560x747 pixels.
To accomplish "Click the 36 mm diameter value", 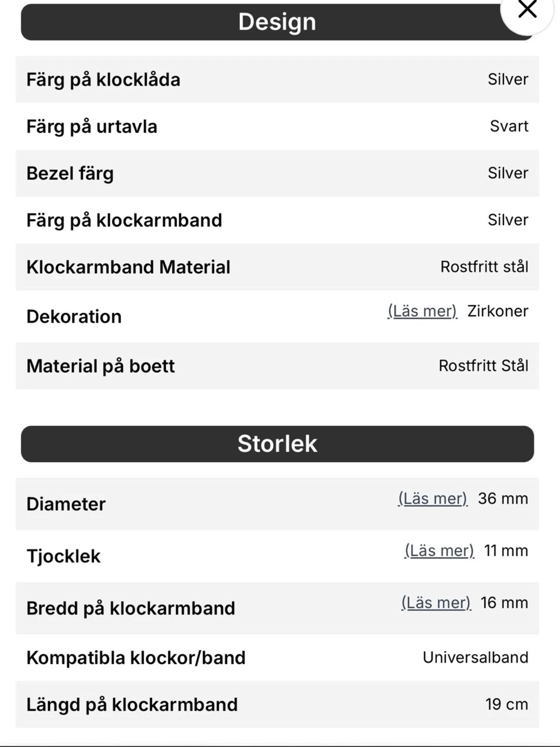I will 503,498.
